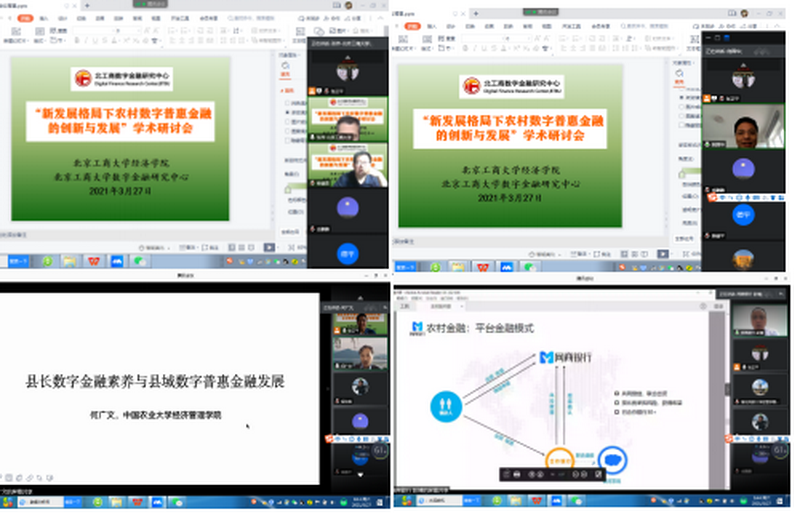Open folder icon in top-left taskbar
800x528 pixels.
tap(69, 261)
